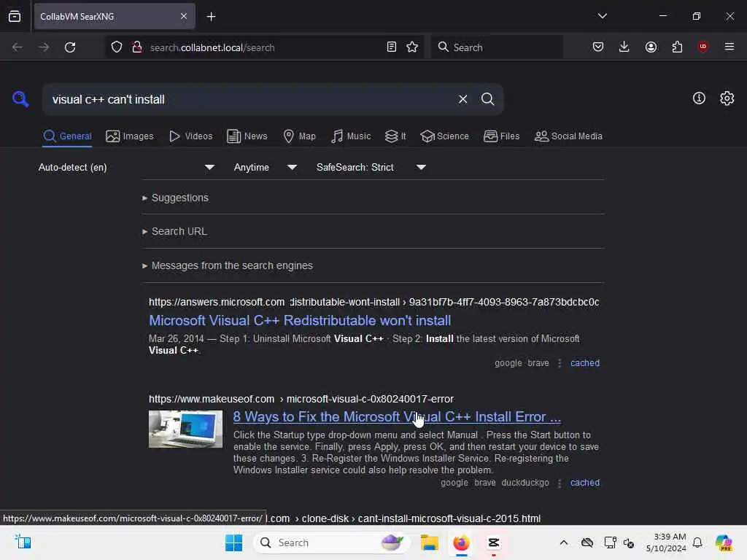Click the Windows taskbar Search box
Screen dimensions: 747x560
tap(332, 542)
